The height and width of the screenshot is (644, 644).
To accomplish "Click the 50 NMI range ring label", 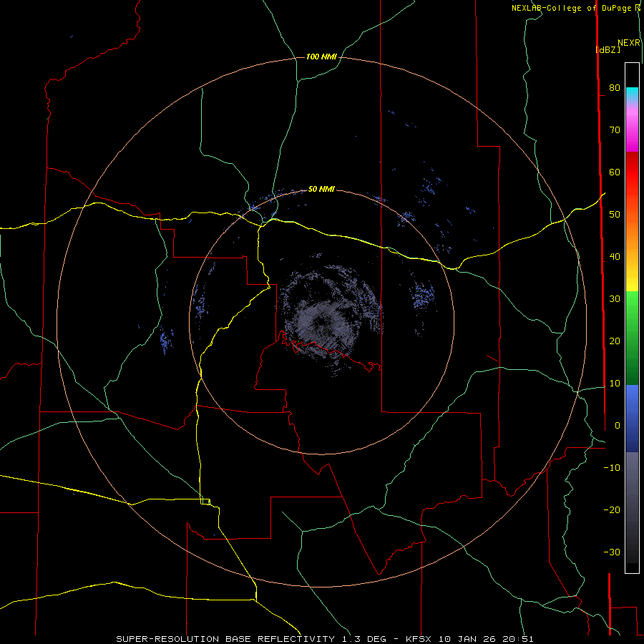I will coord(321,190).
